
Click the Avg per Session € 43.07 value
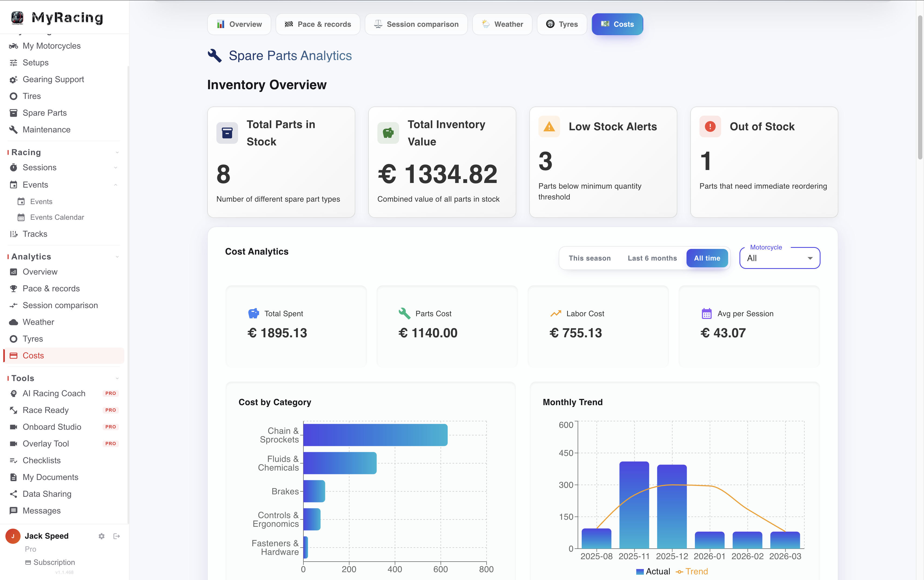click(723, 333)
